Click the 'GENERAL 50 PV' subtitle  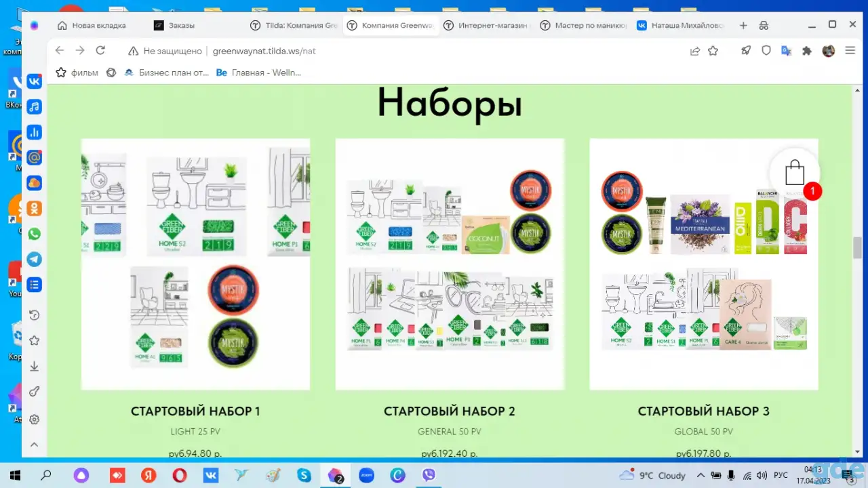click(x=450, y=432)
